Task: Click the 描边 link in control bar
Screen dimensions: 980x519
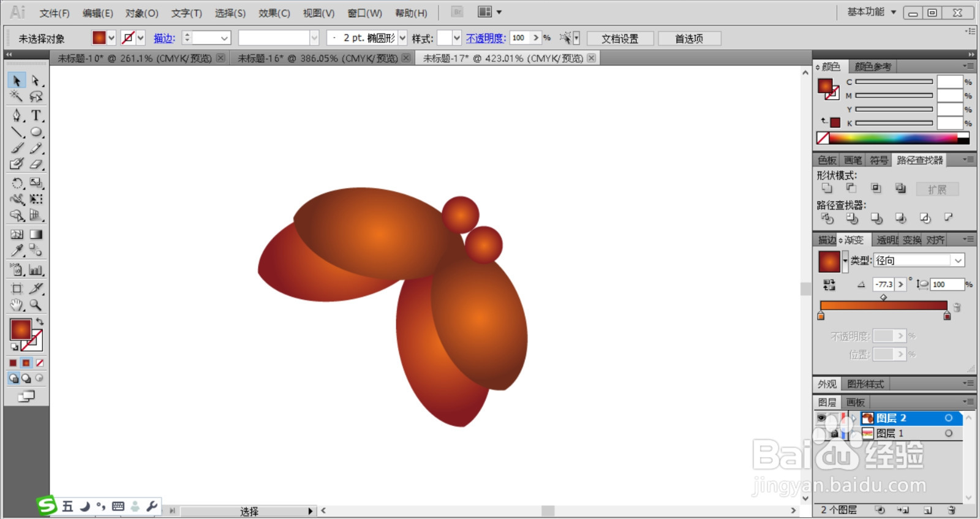Action: pyautogui.click(x=164, y=38)
